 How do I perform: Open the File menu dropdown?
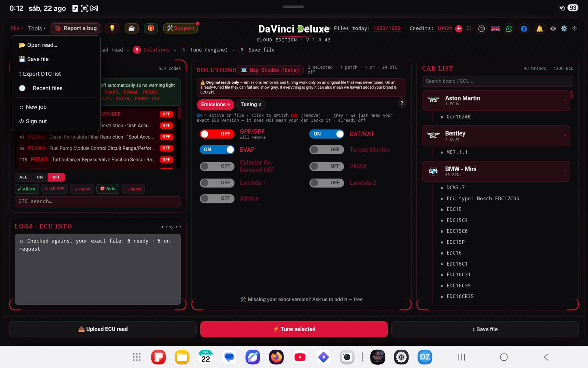click(17, 28)
